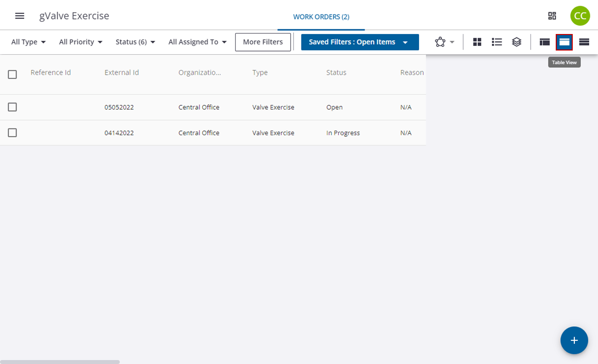The height and width of the screenshot is (364, 598).
Task: Open the map layers stack view icon
Action: click(517, 42)
